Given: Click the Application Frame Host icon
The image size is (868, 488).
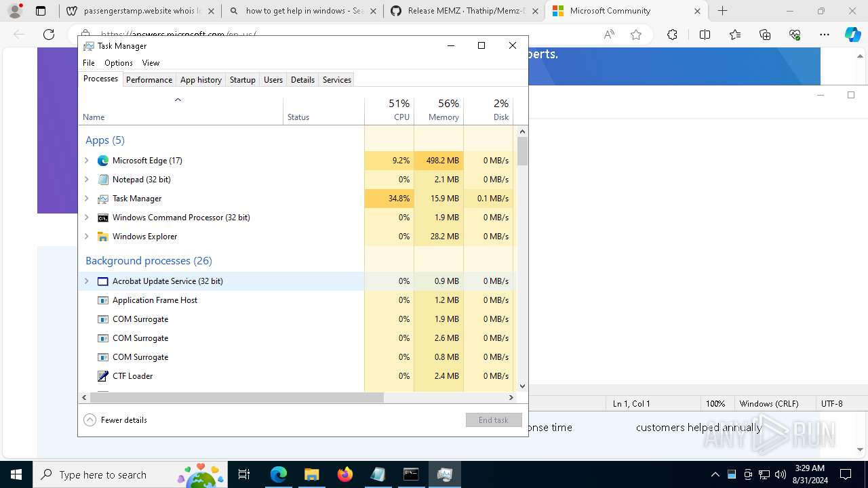Looking at the screenshot, I should click(103, 300).
